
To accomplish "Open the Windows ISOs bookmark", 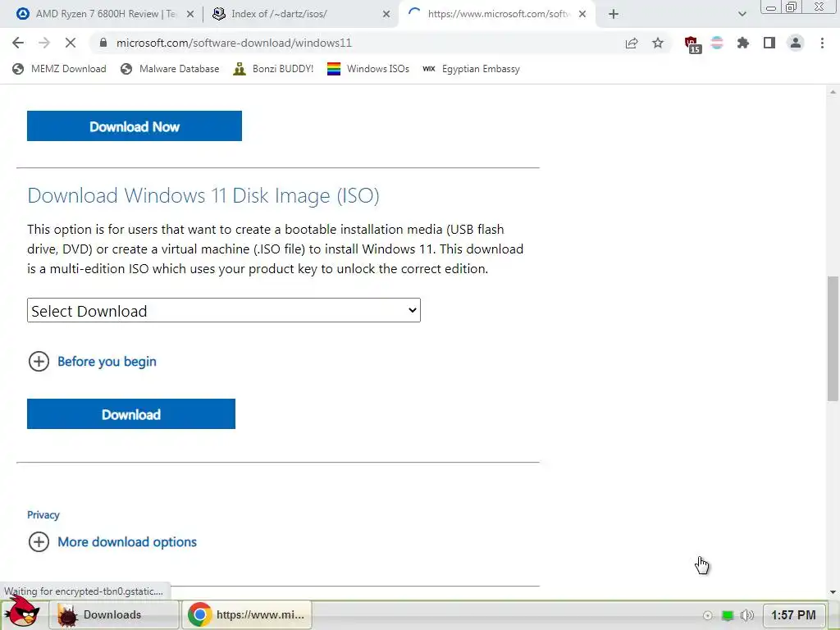I will coord(368,69).
